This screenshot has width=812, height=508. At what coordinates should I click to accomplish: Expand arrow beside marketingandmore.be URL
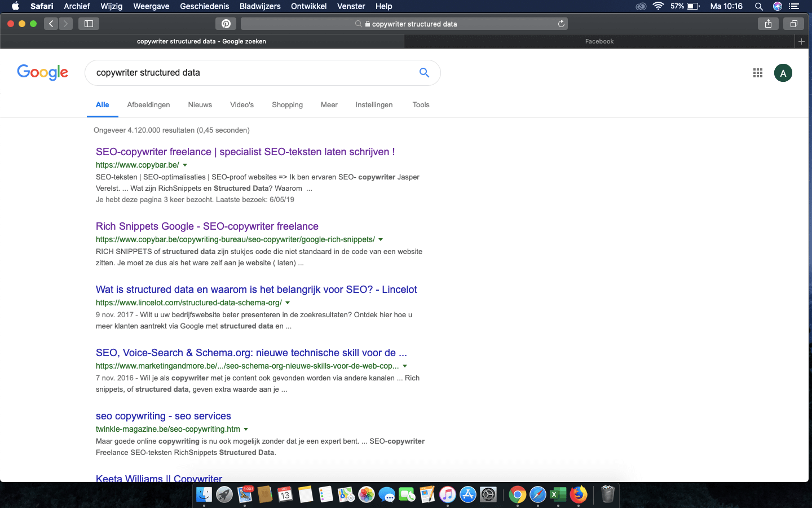(405, 366)
